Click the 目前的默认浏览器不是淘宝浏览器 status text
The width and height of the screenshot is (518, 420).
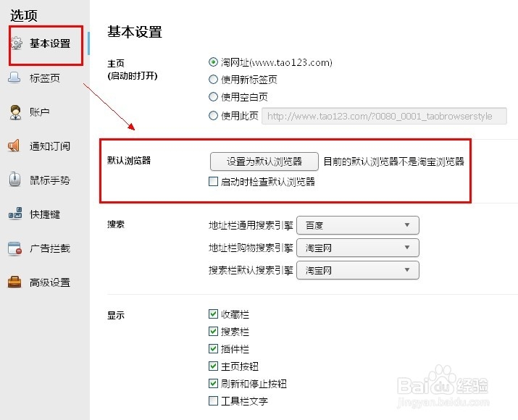coord(394,161)
